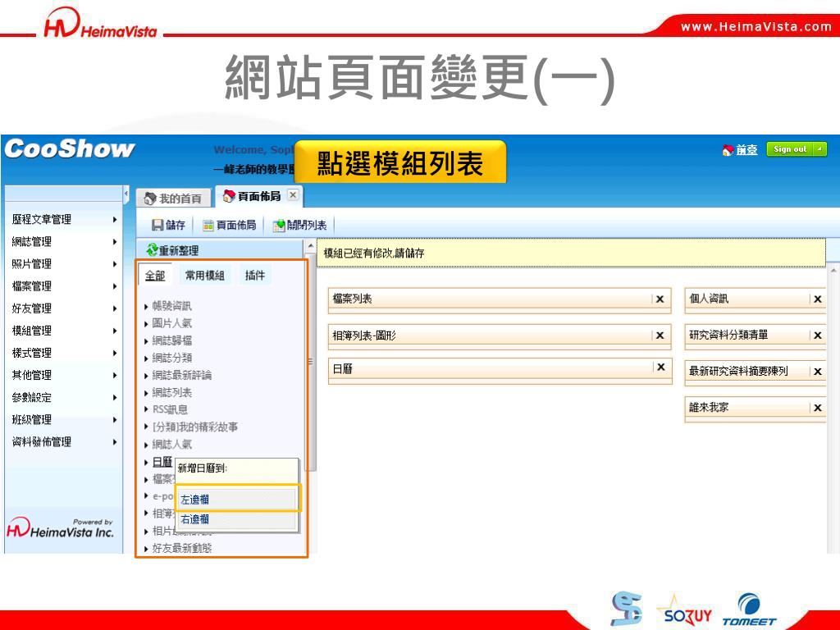Expand 模組管理 menu
The width and height of the screenshot is (840, 630).
[x=64, y=331]
